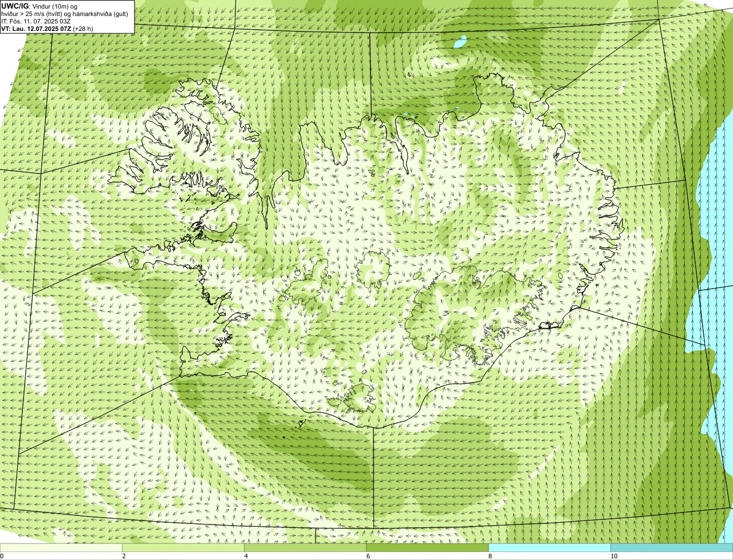Click the 'hviður > 25 m/s' legend line
Viewport: 733px width, 560px height.
click(65, 14)
